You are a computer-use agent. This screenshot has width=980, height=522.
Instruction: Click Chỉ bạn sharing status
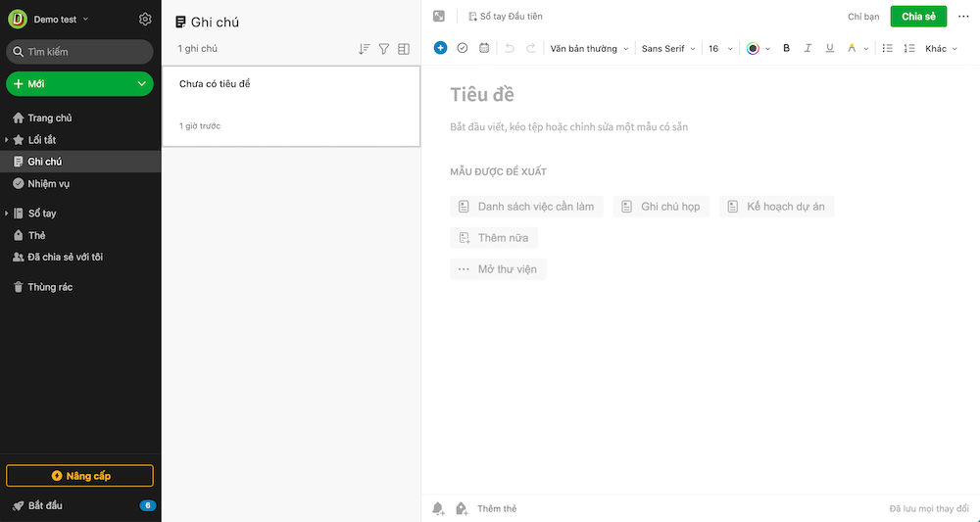(863, 17)
